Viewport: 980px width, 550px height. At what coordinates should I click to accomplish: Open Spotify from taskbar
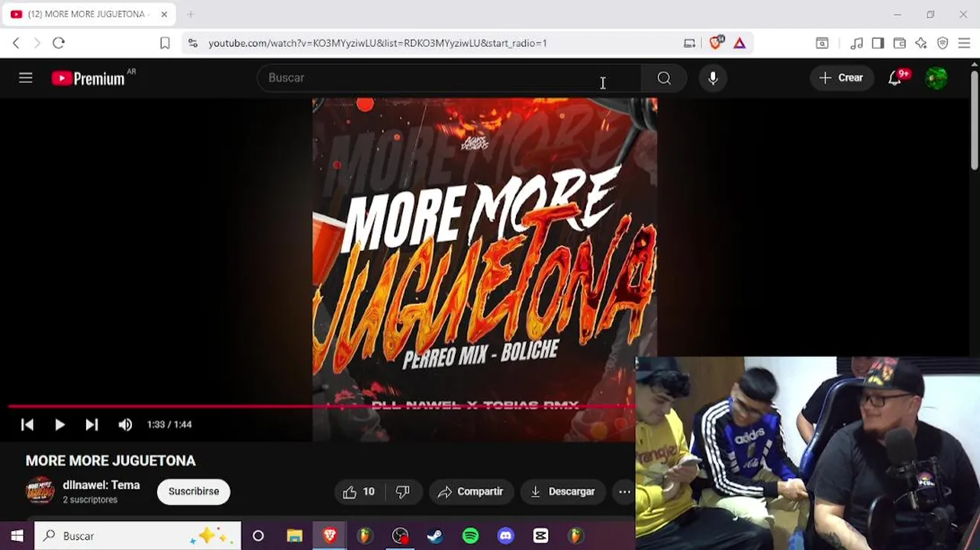(x=470, y=536)
